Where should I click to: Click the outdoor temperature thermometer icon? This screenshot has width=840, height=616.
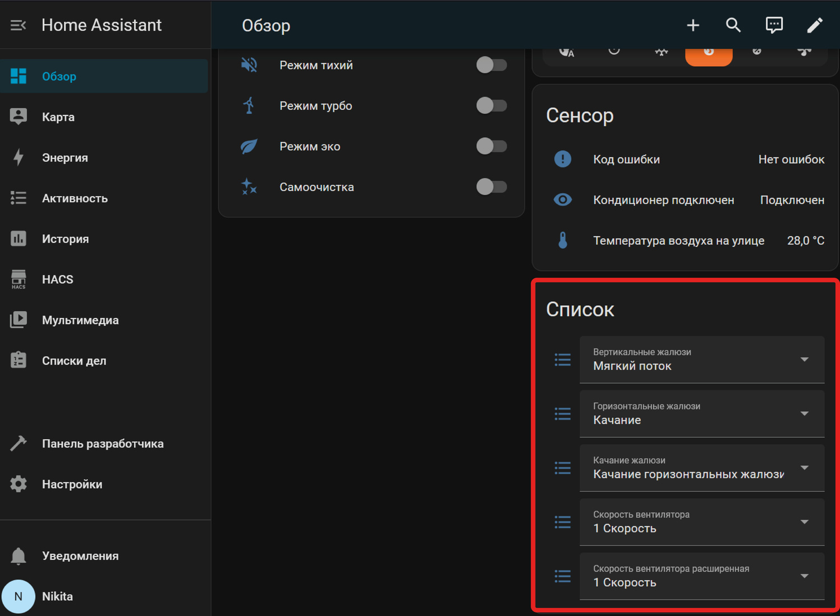[563, 240]
